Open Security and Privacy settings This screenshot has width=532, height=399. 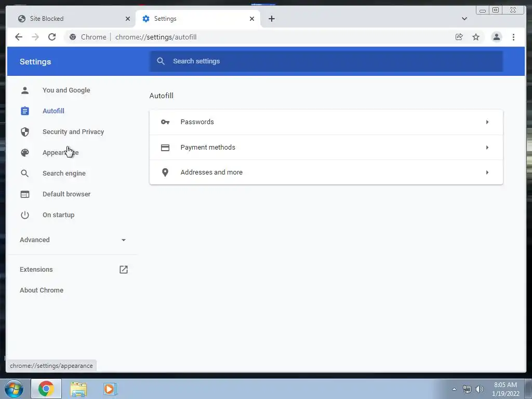pyautogui.click(x=73, y=131)
